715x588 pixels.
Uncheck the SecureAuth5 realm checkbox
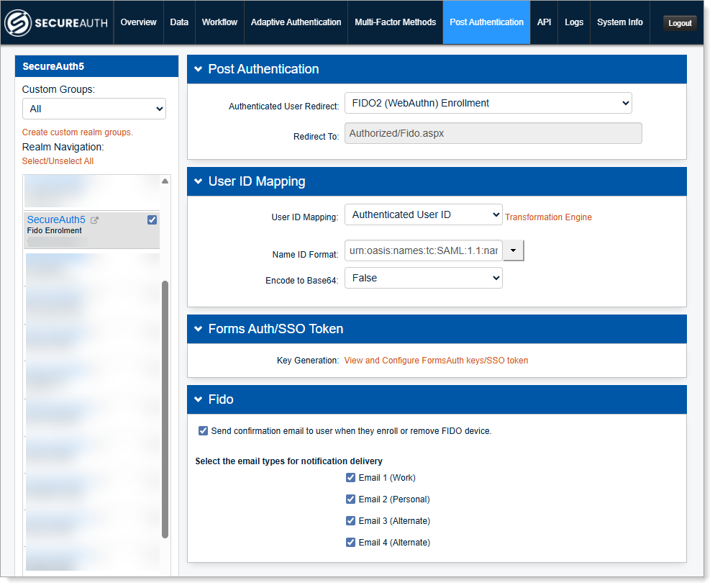(152, 220)
